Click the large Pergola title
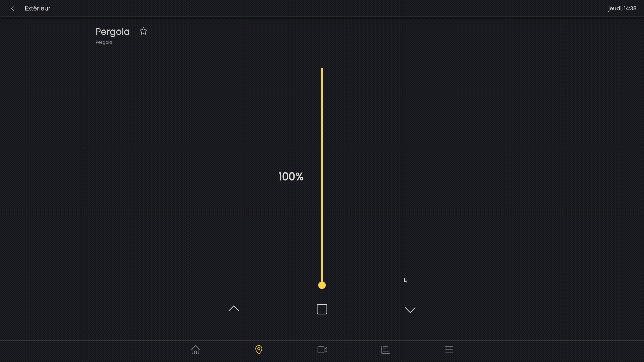The image size is (644, 362). point(112,32)
